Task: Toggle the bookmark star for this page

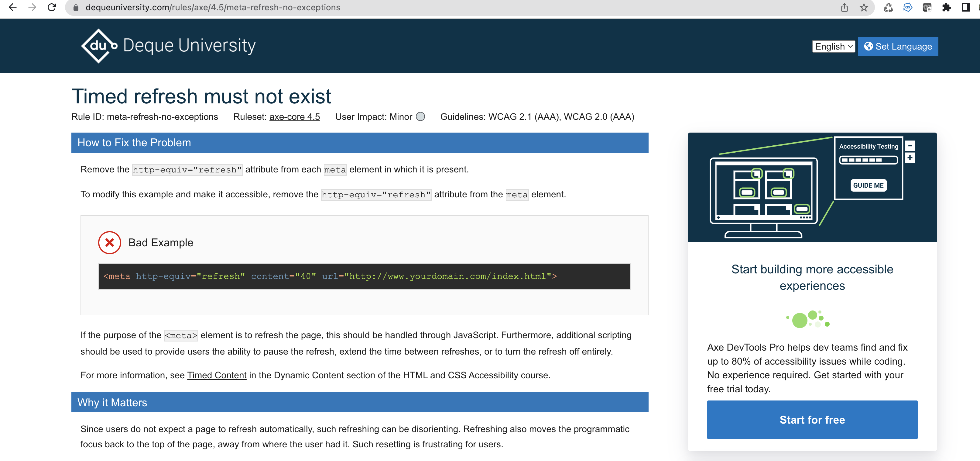Action: [x=864, y=8]
